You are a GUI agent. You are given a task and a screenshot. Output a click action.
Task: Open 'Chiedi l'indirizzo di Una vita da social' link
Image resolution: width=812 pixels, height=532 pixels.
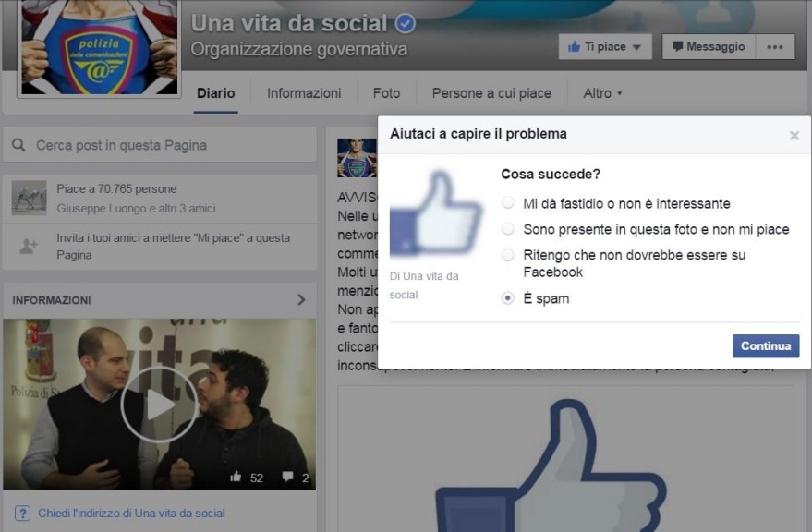tap(131, 514)
